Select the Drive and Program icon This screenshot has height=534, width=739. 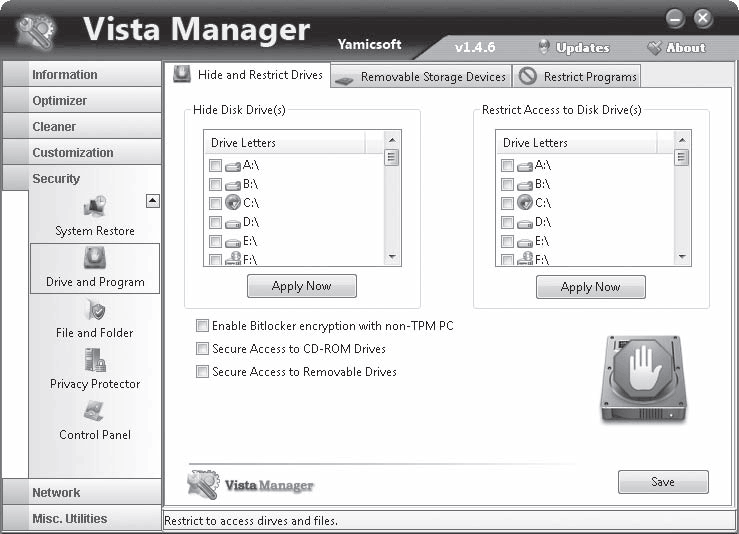tap(95, 259)
